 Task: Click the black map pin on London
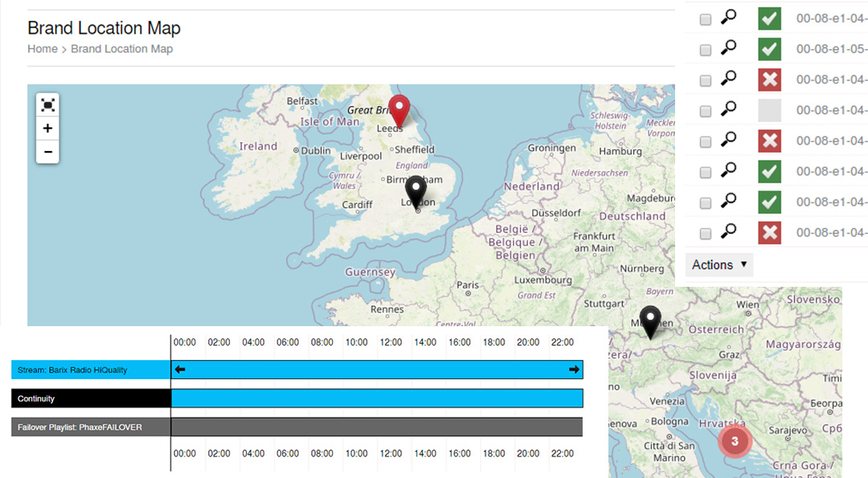416,194
